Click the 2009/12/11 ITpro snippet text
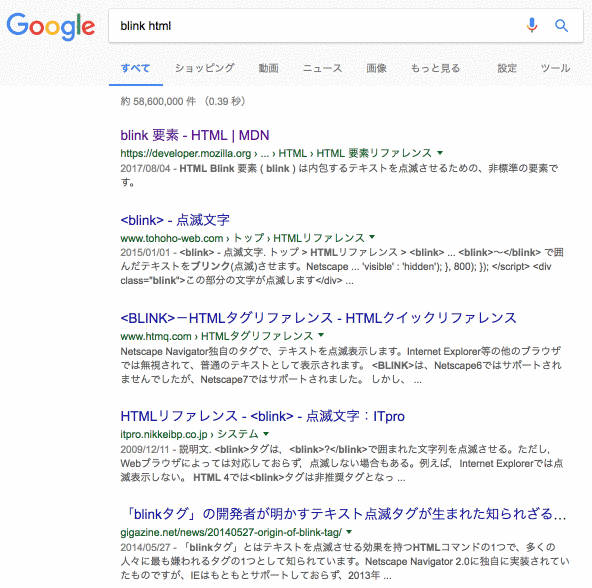Viewport: 592px width, 588px height. coord(342,463)
